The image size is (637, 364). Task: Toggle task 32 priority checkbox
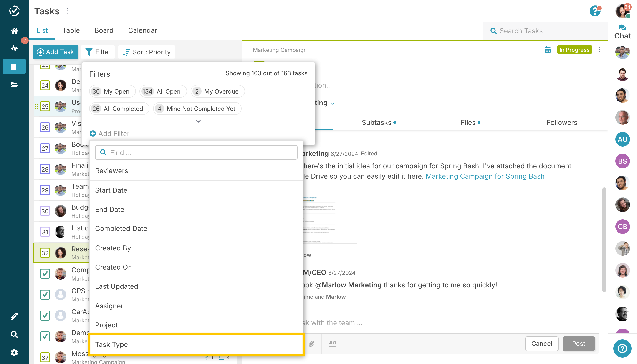(45, 253)
